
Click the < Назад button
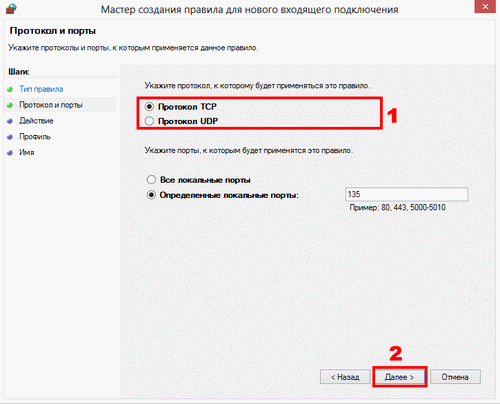(345, 377)
